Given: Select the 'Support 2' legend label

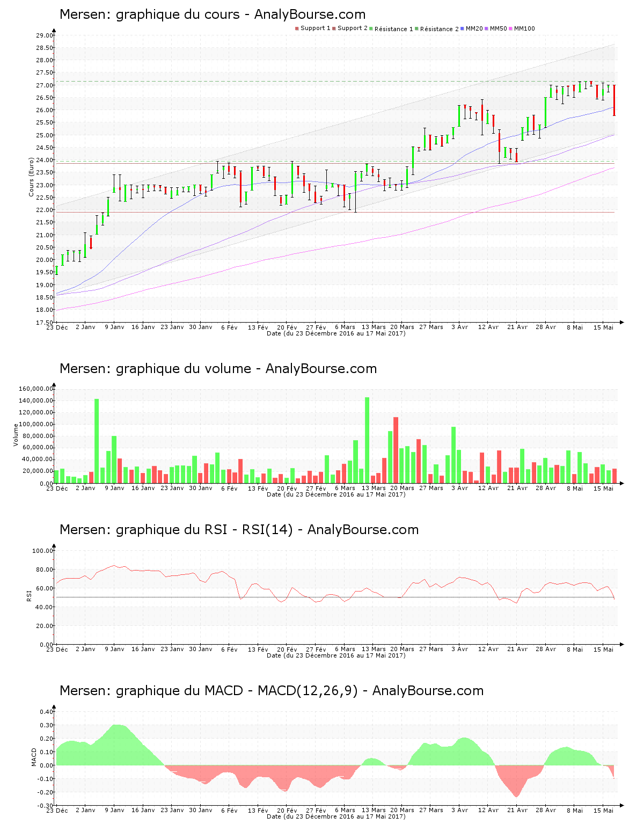Looking at the screenshot, I should point(353,28).
